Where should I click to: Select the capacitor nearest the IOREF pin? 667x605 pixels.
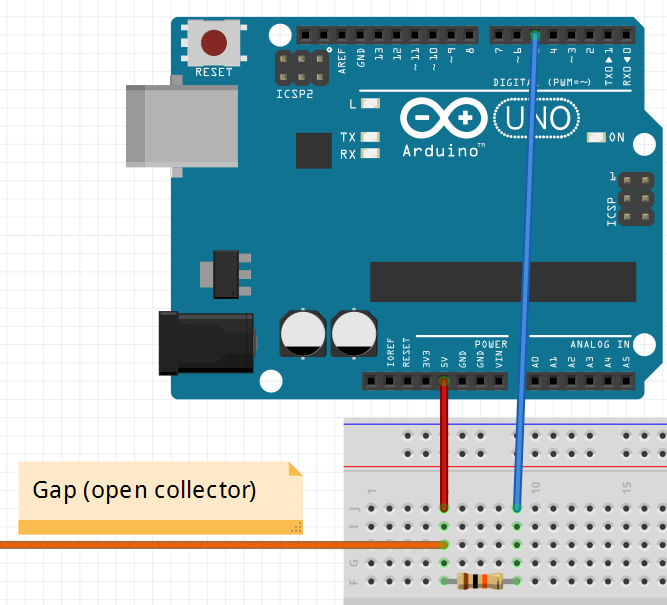tap(354, 334)
